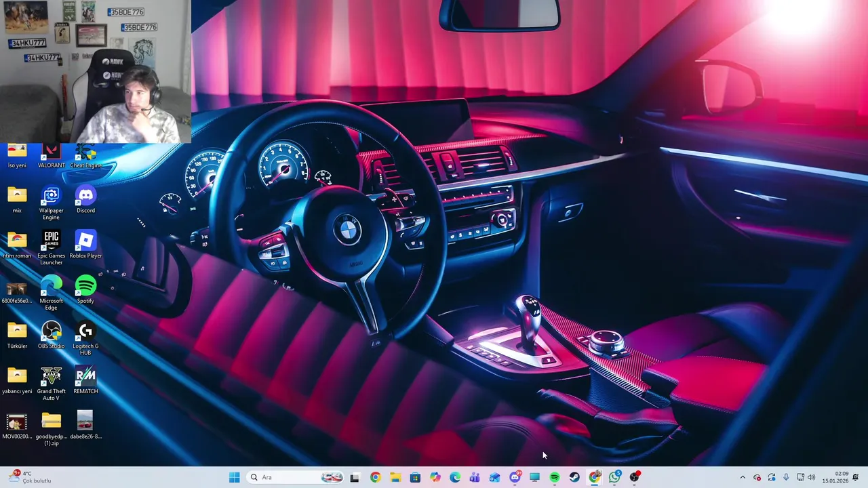The width and height of the screenshot is (868, 488).
Task: Open the OBS Studio desktop shortcut
Action: pos(51,335)
